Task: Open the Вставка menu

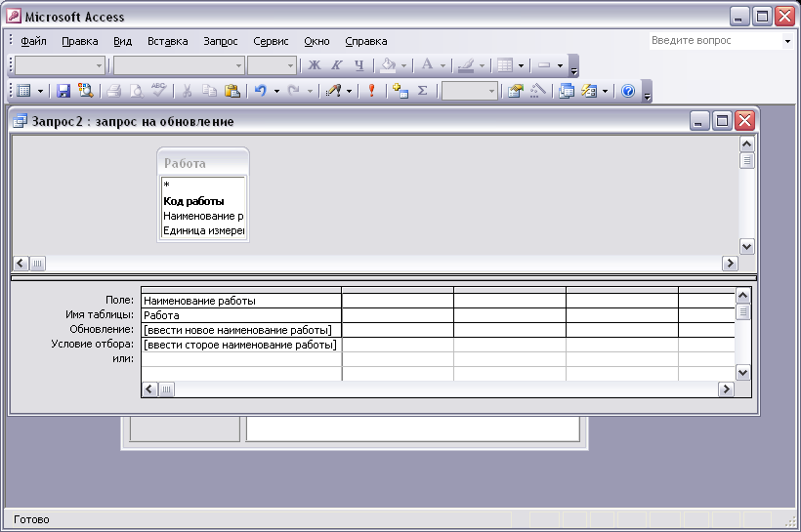Action: pos(168,41)
